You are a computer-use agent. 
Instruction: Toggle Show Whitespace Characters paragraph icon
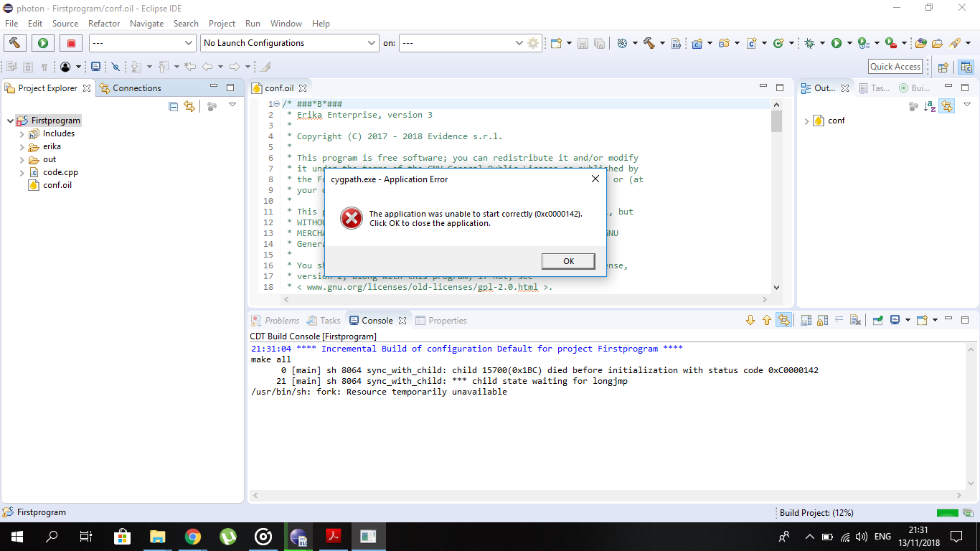44,67
